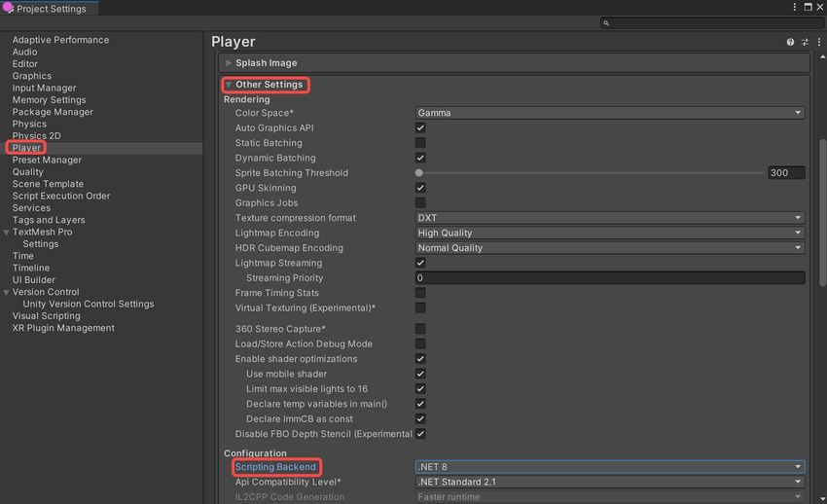Open the Player help documentation icon
The image size is (827, 504).
pyautogui.click(x=791, y=43)
